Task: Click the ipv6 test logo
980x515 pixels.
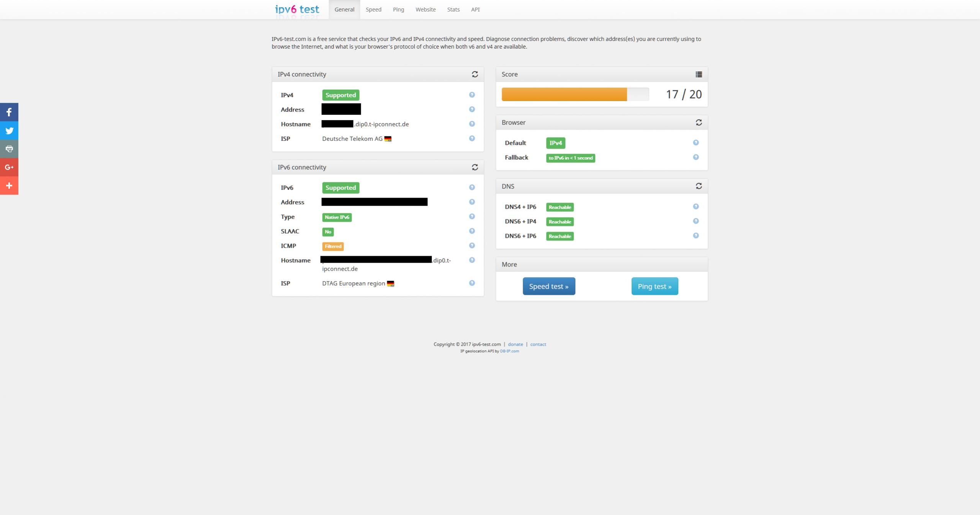Action: [297, 10]
